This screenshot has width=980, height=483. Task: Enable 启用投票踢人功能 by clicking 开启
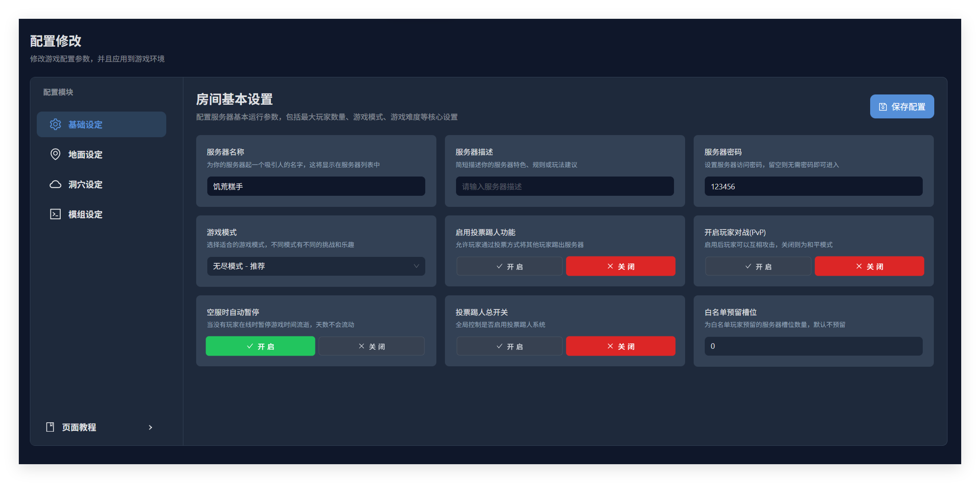coord(509,266)
